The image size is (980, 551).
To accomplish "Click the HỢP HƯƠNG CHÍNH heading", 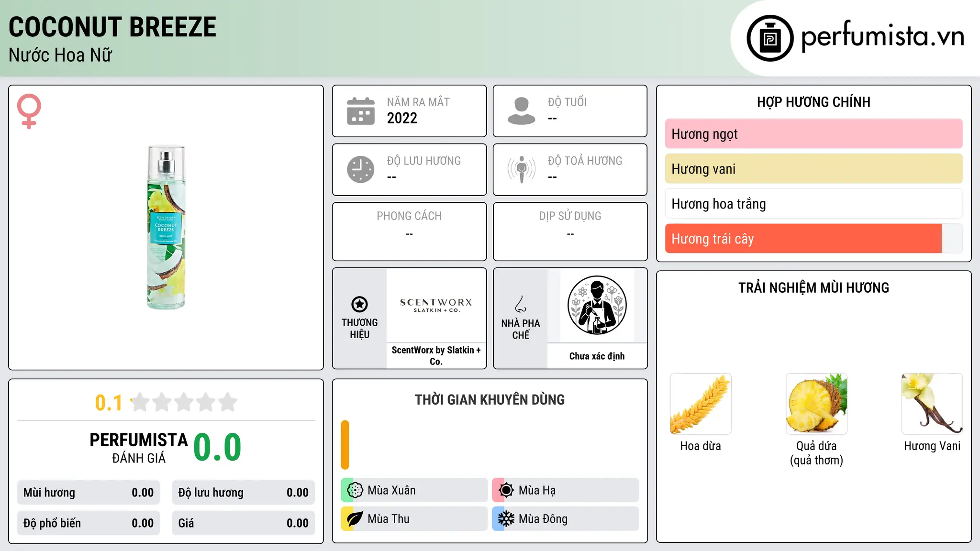I will [x=813, y=102].
